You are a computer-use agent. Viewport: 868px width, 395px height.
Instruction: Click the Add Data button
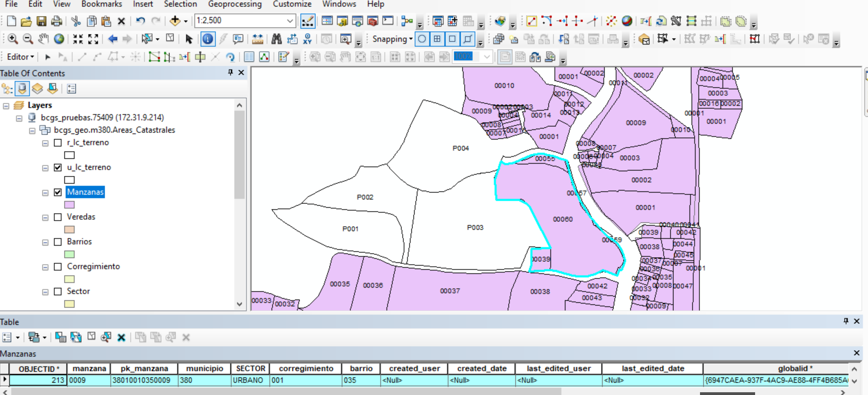(175, 21)
